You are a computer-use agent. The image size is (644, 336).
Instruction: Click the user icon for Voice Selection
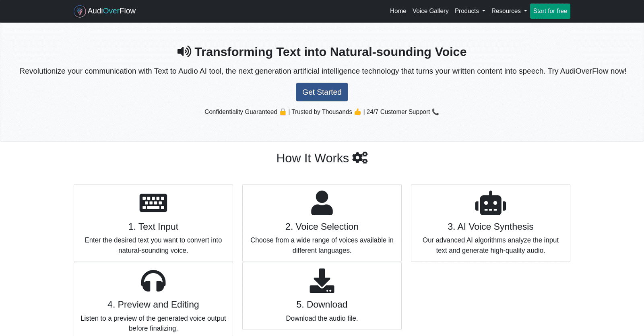point(322,203)
